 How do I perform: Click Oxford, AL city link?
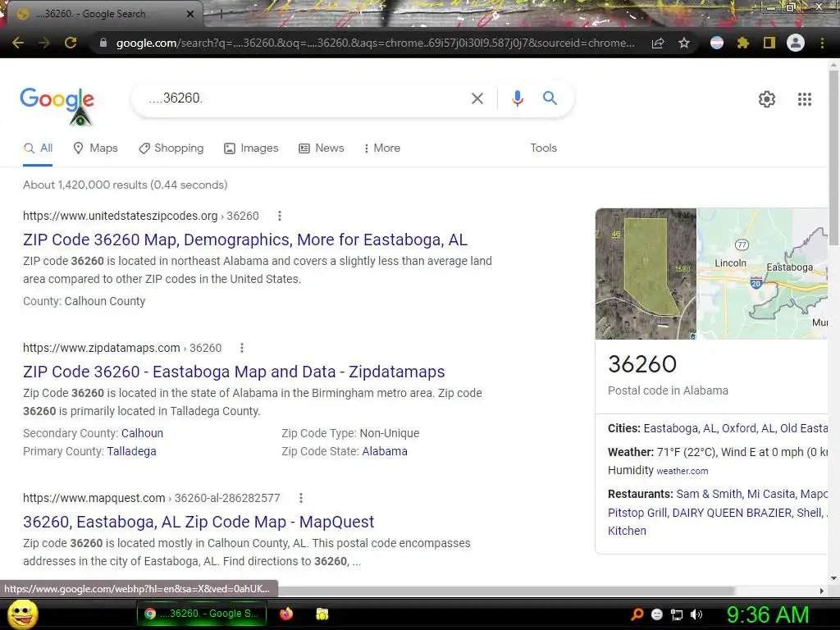coord(748,428)
